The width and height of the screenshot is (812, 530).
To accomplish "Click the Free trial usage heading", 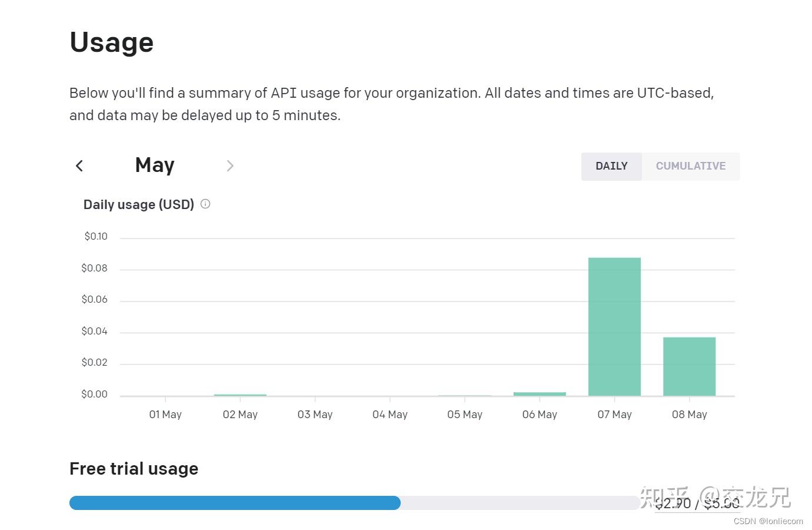I will [134, 468].
